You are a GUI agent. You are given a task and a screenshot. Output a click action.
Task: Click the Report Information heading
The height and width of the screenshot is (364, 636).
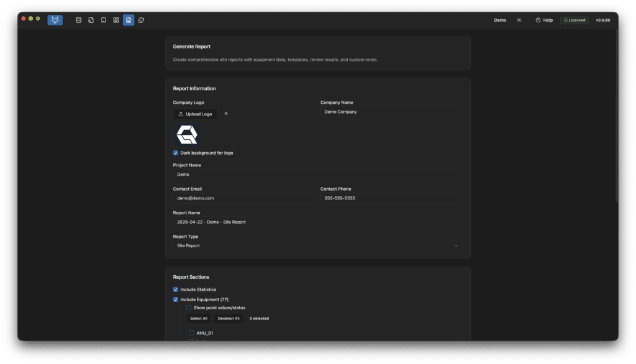coord(194,88)
